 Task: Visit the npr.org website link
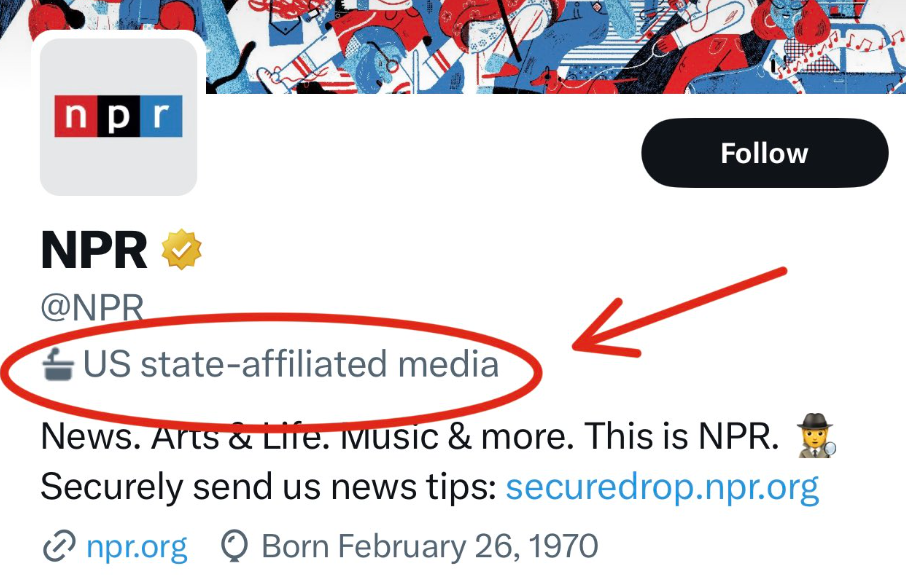(137, 547)
